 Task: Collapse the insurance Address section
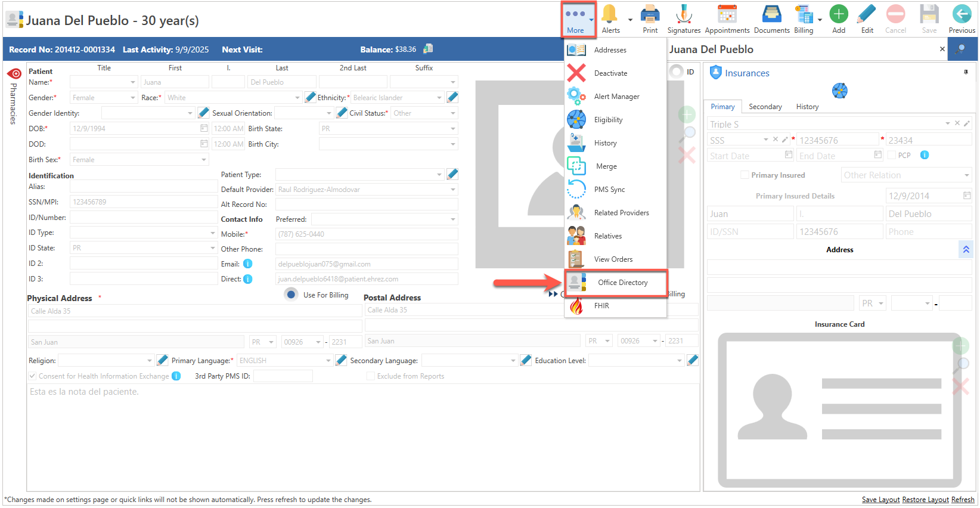[x=966, y=249]
